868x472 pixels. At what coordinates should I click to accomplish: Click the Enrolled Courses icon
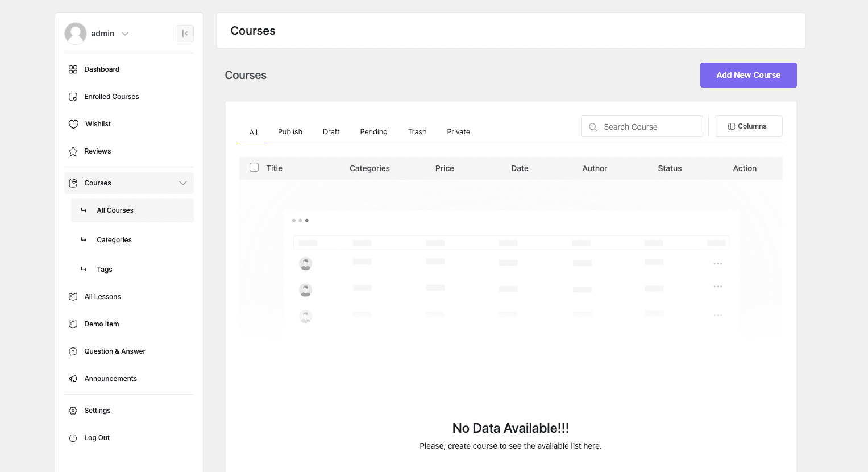point(73,97)
